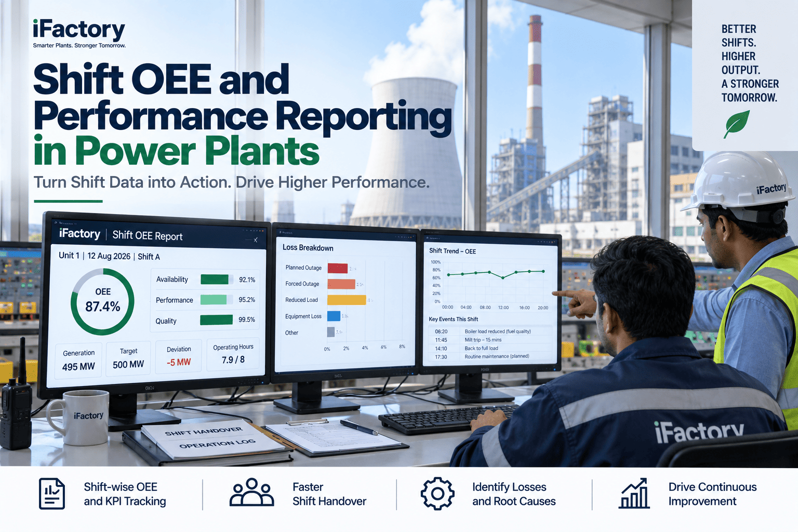Click the Faster Shift Handover people icon
Viewport: 798px width, 532px height.
point(251,492)
